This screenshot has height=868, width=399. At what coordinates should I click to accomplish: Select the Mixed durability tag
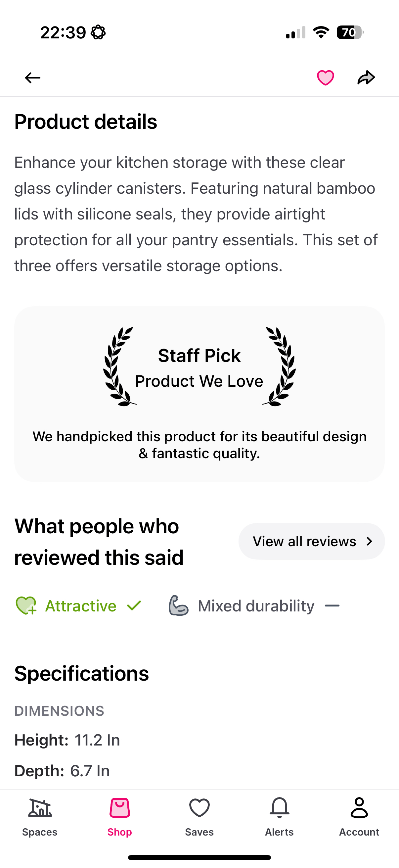[x=256, y=606]
